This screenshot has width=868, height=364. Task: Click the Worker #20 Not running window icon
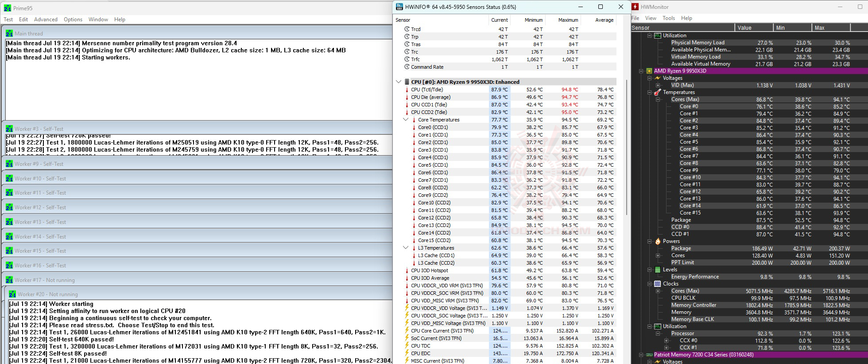12,294
